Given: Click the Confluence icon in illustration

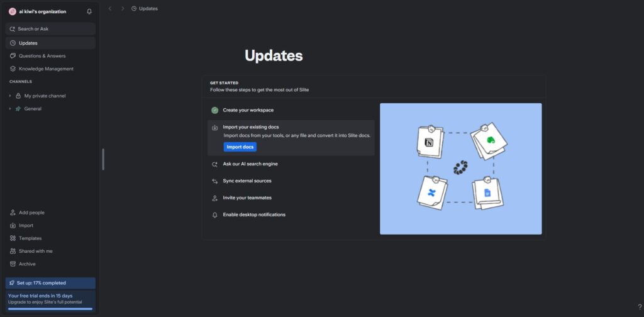Looking at the screenshot, I should tap(431, 192).
